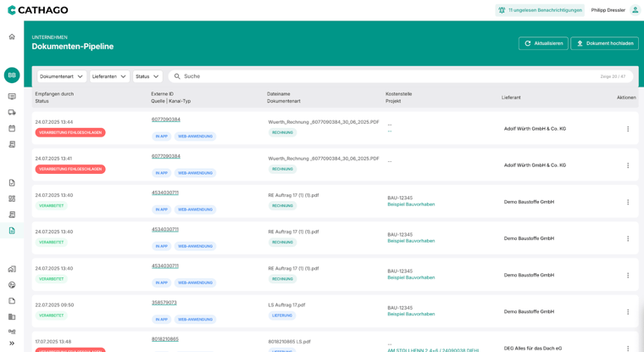644x352 pixels.
Task: Open actions menu for first Würth row
Action: (x=628, y=129)
